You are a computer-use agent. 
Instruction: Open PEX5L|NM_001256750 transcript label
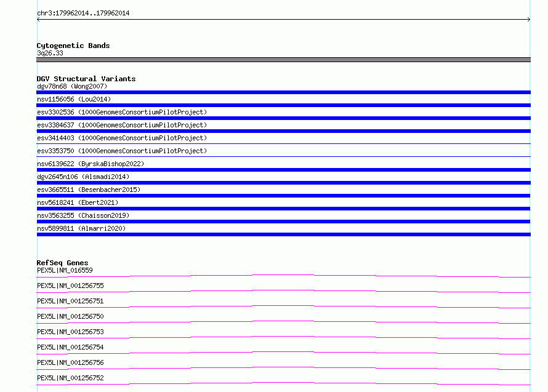70,316
